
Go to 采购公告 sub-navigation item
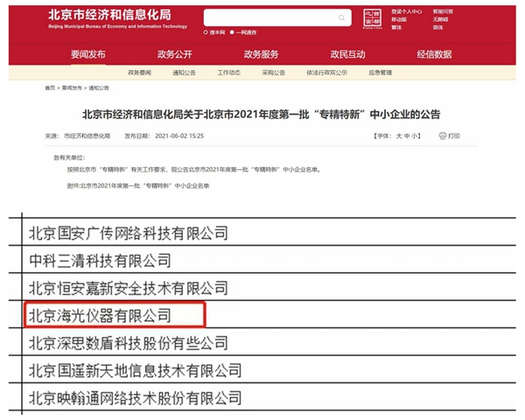[274, 73]
